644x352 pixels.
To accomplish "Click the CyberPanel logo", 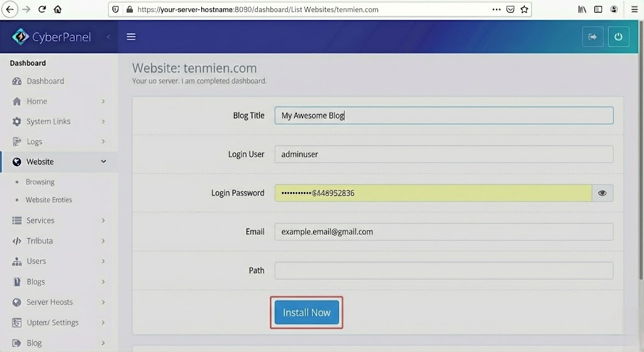I will coord(52,37).
